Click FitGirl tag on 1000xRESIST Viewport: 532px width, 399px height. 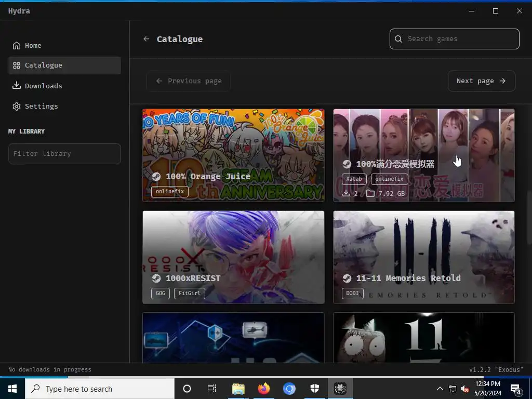[x=189, y=293]
